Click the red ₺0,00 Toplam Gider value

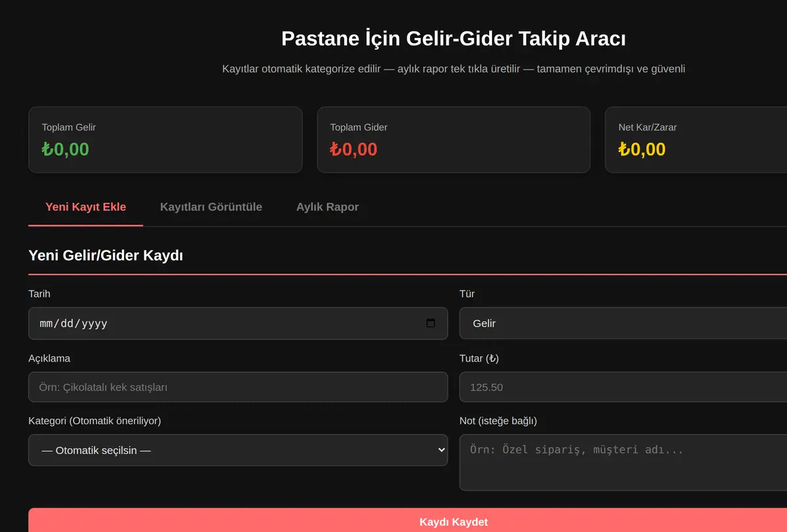(x=354, y=150)
